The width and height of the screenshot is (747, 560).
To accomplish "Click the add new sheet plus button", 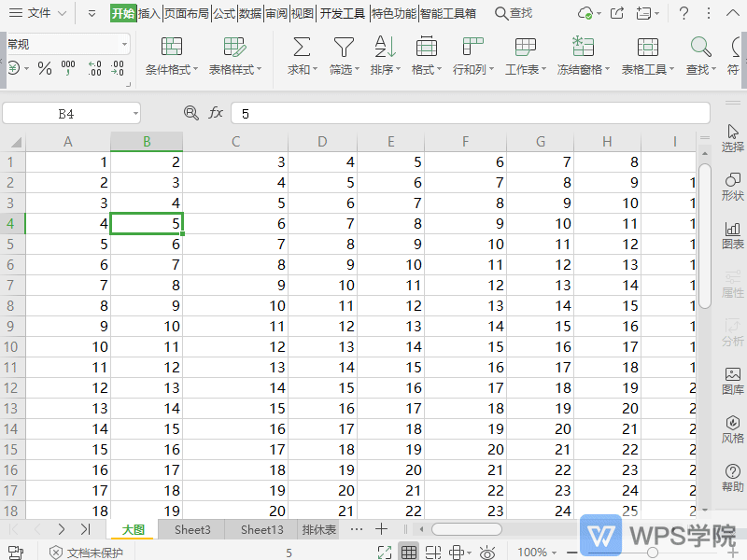I will click(381, 529).
